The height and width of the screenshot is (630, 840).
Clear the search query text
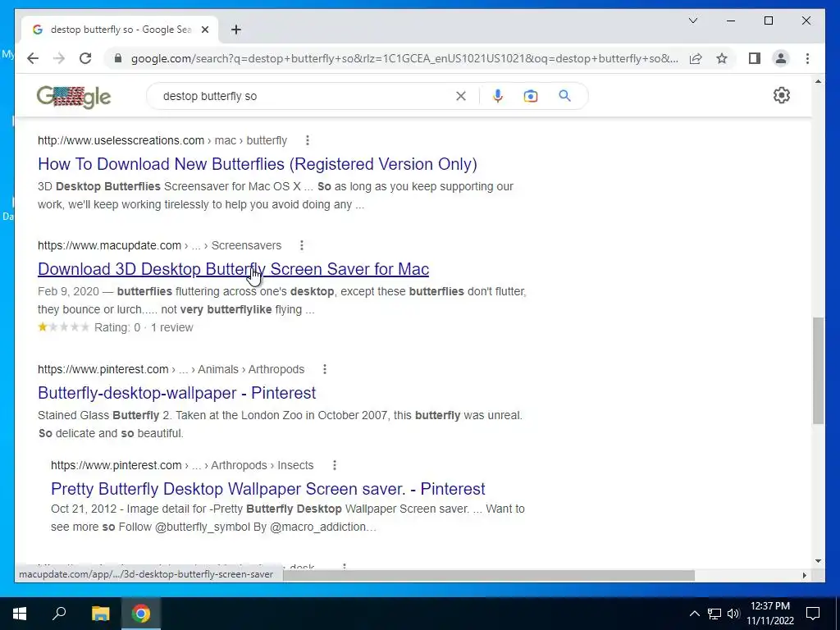coord(461,96)
